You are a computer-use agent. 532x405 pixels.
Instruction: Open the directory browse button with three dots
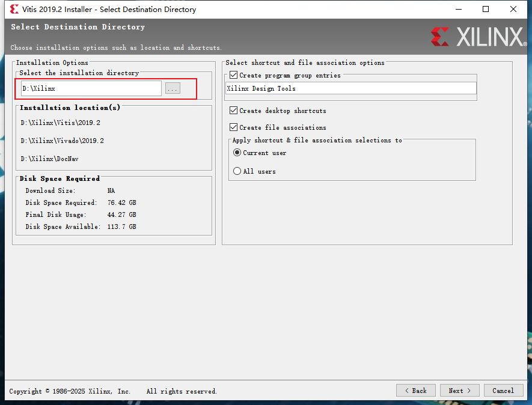[x=173, y=88]
